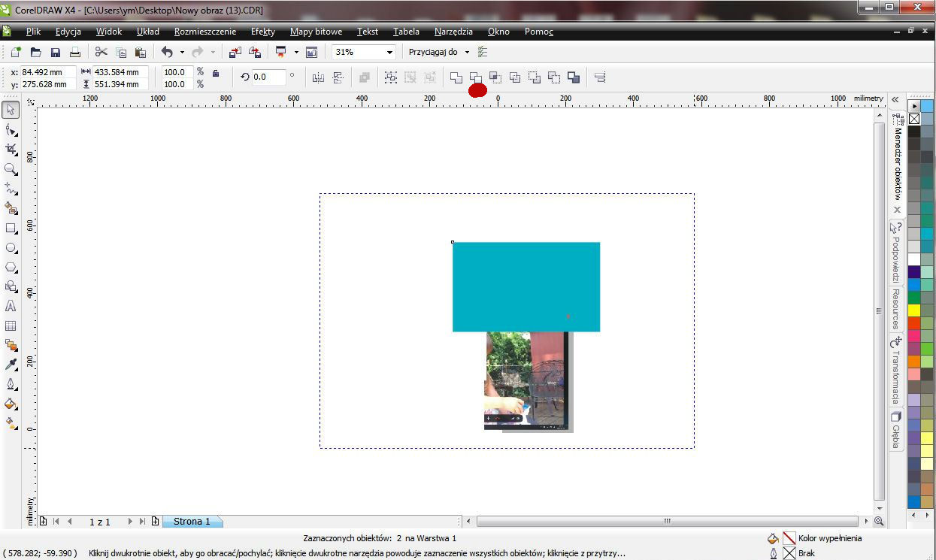The height and width of the screenshot is (560, 936).
Task: Toggle the lock ratio padlock
Action: click(x=216, y=73)
